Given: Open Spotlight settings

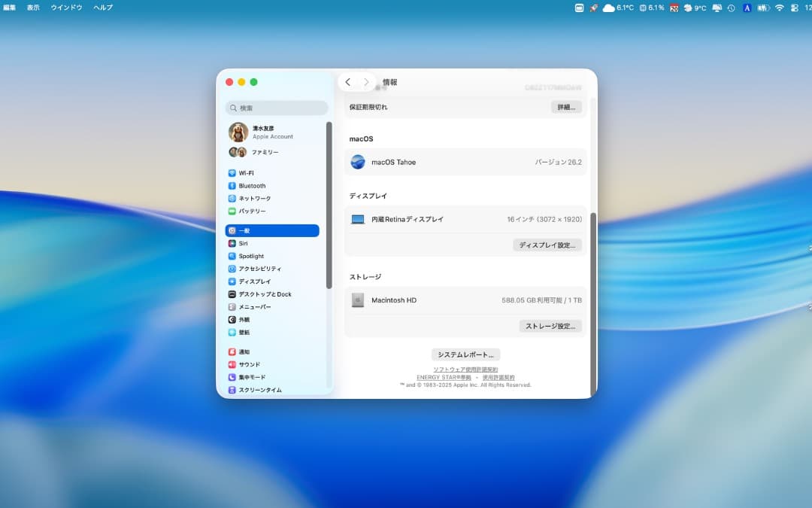Looking at the screenshot, I should point(248,256).
